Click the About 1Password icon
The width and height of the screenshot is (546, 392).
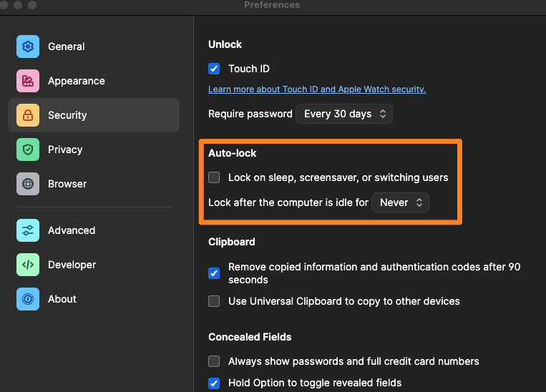tap(28, 299)
